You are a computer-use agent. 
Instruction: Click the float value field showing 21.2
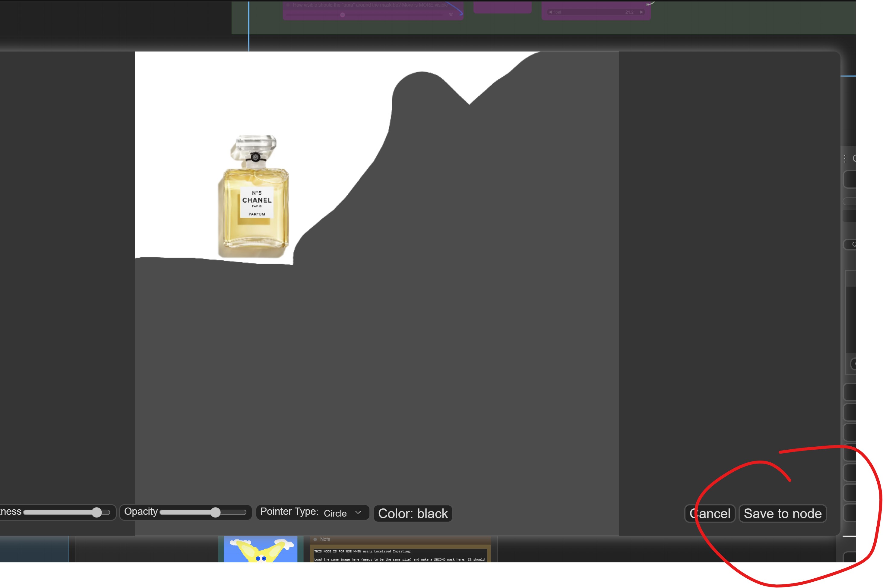(x=596, y=12)
